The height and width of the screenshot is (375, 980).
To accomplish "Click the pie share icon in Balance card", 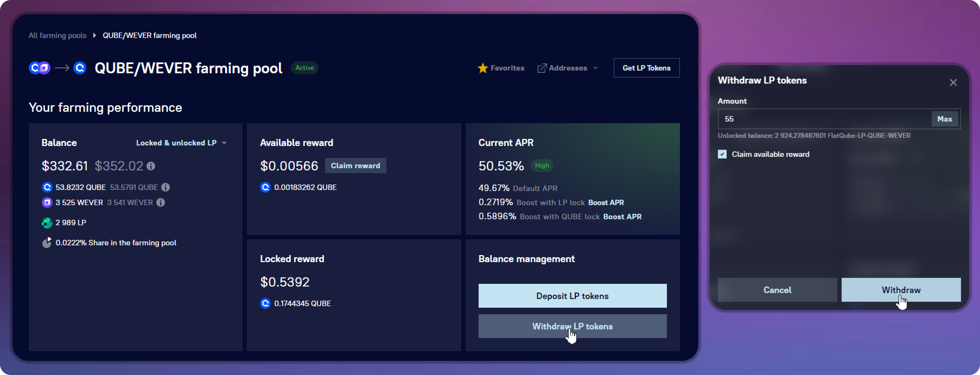I will (x=47, y=243).
